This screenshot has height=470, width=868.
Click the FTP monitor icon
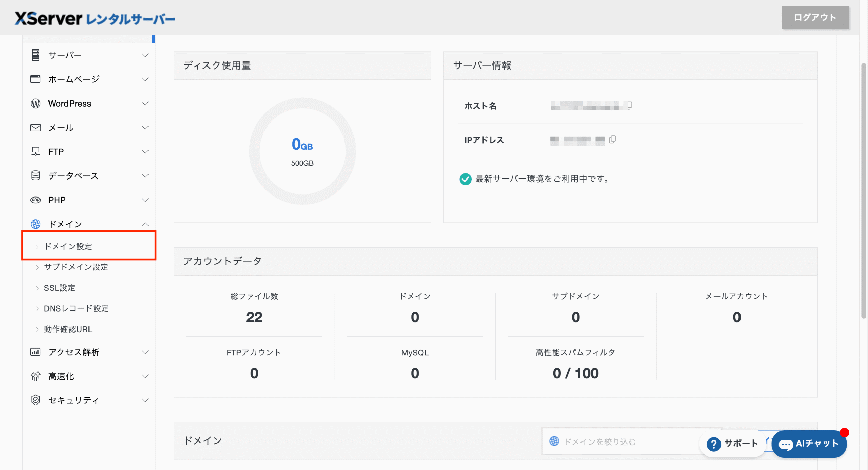click(35, 151)
